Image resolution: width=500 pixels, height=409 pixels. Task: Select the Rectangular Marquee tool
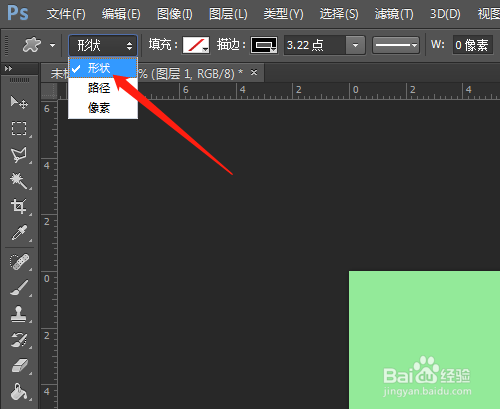(x=19, y=128)
